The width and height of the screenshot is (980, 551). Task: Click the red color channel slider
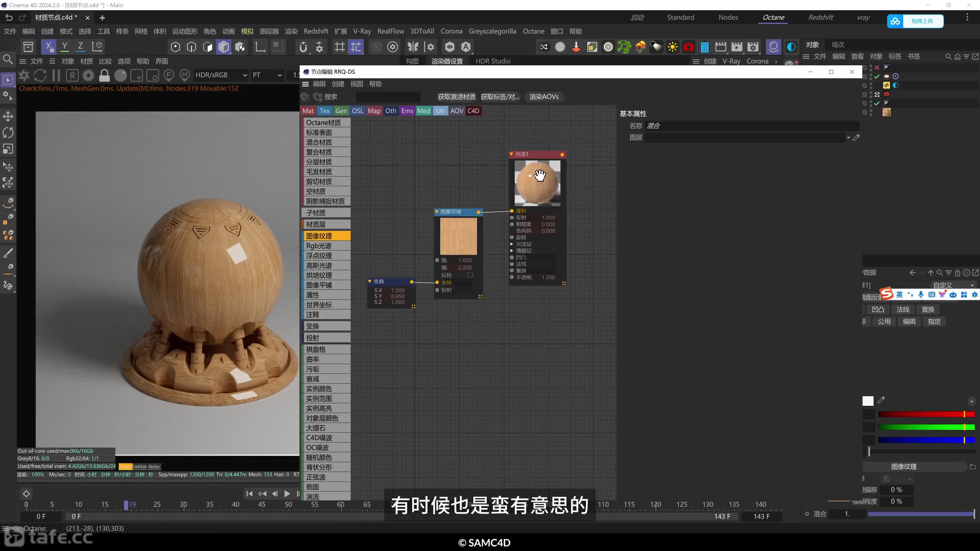(x=926, y=414)
